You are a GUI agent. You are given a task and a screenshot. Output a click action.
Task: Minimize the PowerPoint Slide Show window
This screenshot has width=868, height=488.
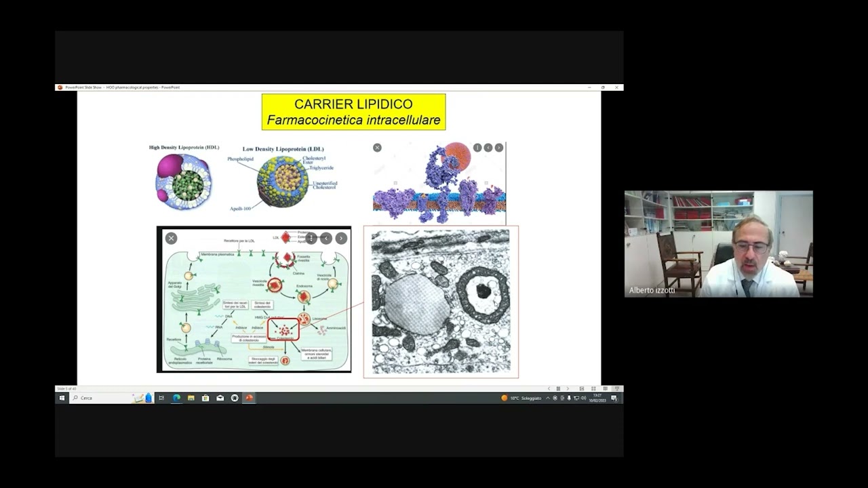(x=589, y=87)
